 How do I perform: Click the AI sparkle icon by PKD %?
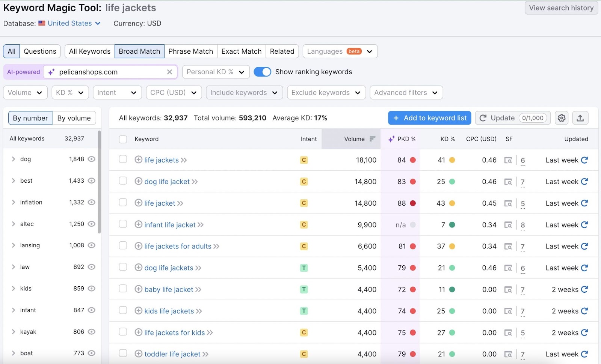pyautogui.click(x=391, y=139)
